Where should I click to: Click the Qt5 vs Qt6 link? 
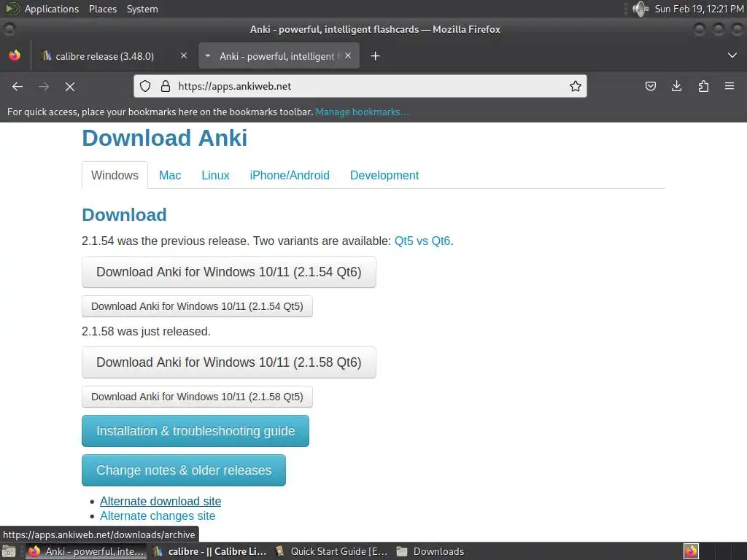pos(422,241)
